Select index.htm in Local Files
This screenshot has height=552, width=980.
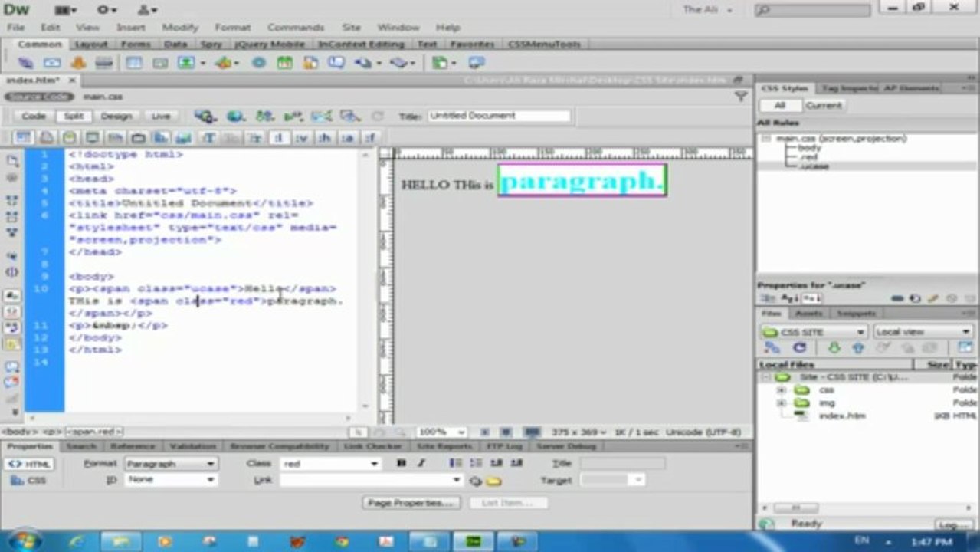pos(841,416)
